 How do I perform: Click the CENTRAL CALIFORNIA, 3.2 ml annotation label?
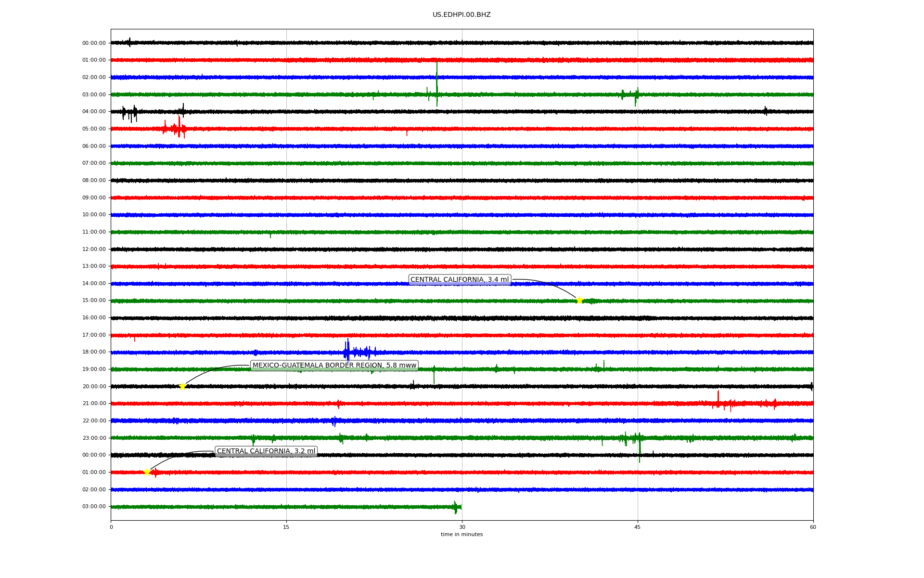click(x=266, y=451)
